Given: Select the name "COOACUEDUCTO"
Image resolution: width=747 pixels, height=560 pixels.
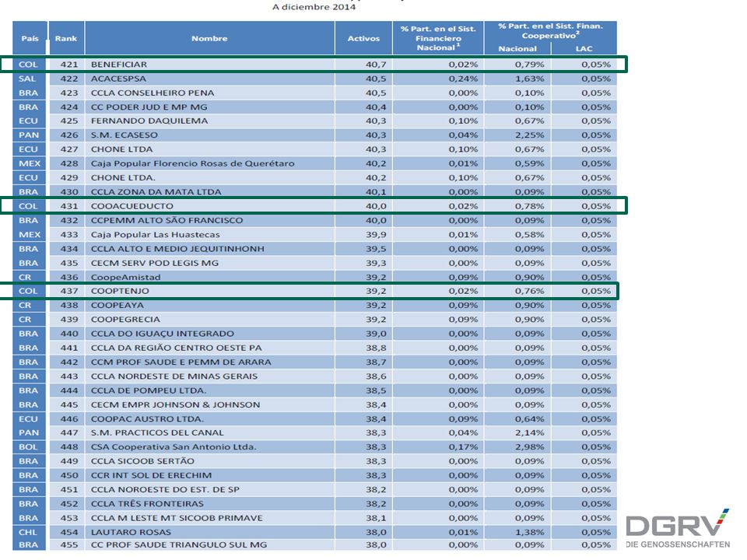Looking at the screenshot, I should 132,206.
